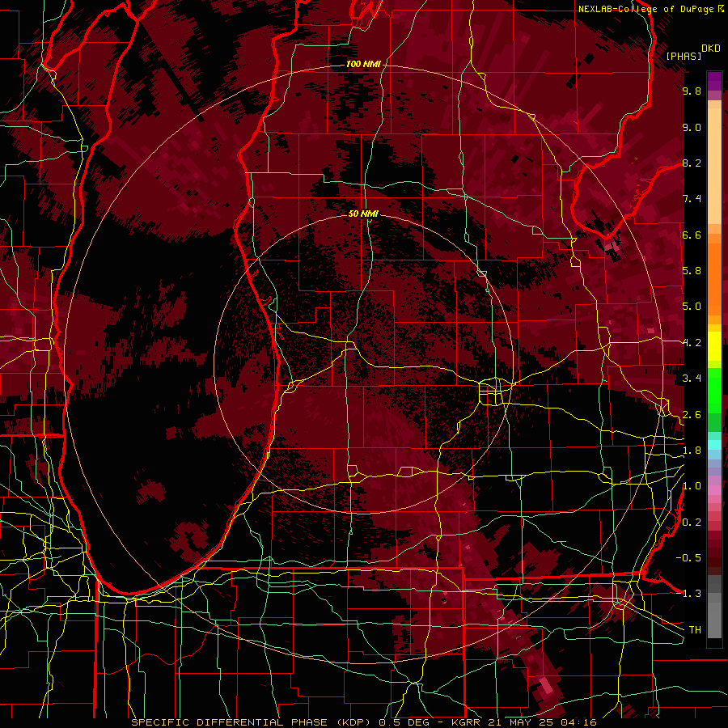This screenshot has height=728, width=728.
Task: Click the 6.6 scale value
Action: click(692, 235)
